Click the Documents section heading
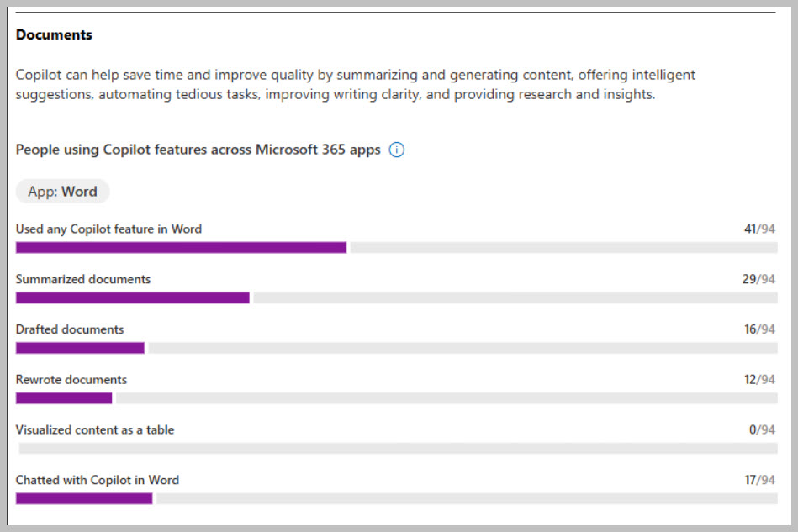The width and height of the screenshot is (798, 532). tap(54, 35)
